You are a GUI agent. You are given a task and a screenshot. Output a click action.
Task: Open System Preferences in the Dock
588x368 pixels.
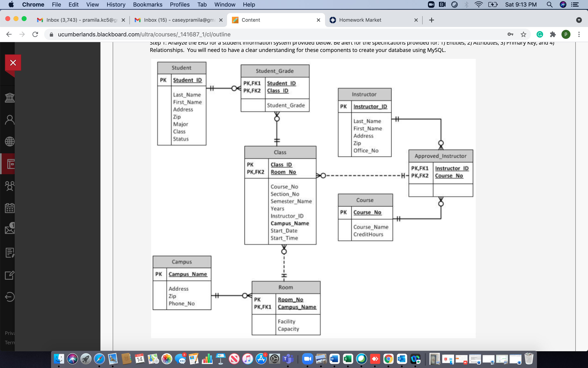[x=274, y=359]
